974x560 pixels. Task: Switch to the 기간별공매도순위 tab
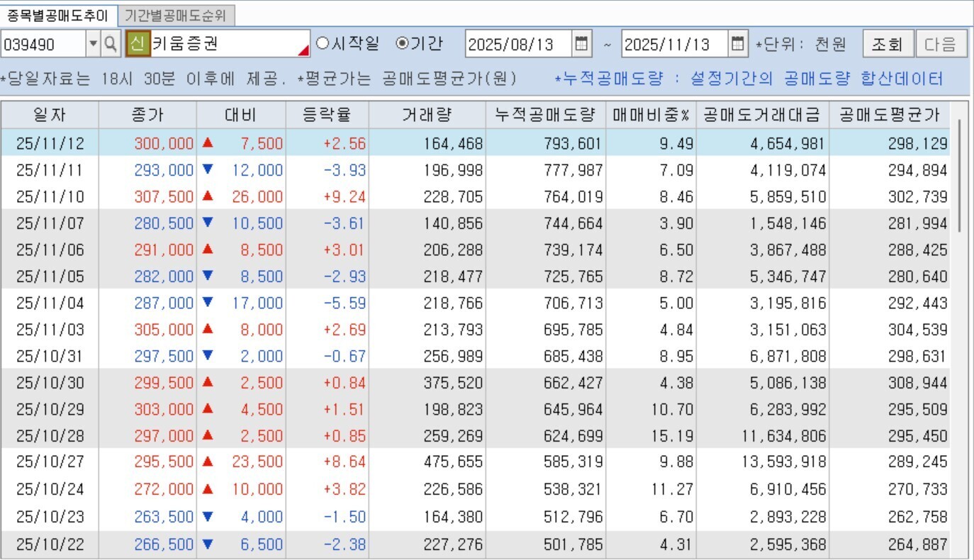click(x=175, y=16)
